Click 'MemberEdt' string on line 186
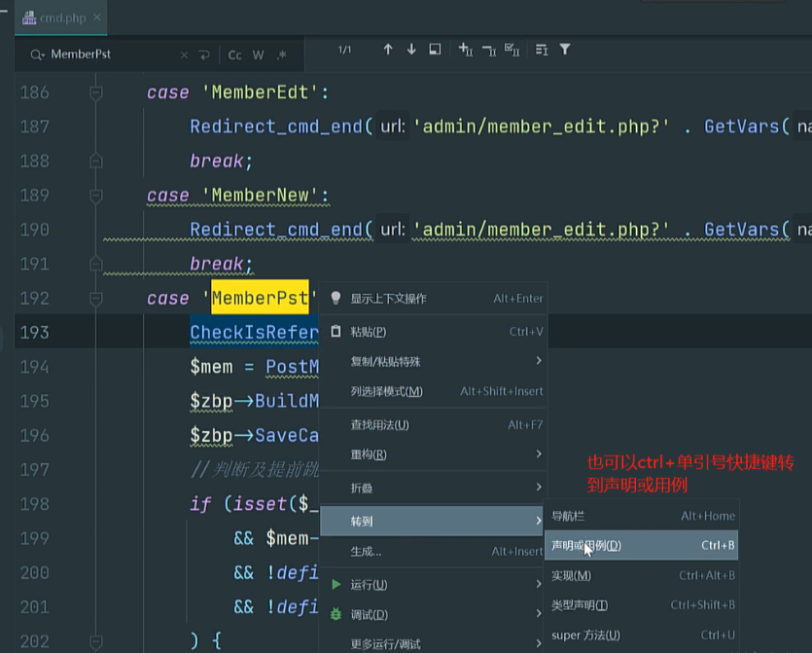Image resolution: width=812 pixels, height=653 pixels. pyautogui.click(x=260, y=92)
